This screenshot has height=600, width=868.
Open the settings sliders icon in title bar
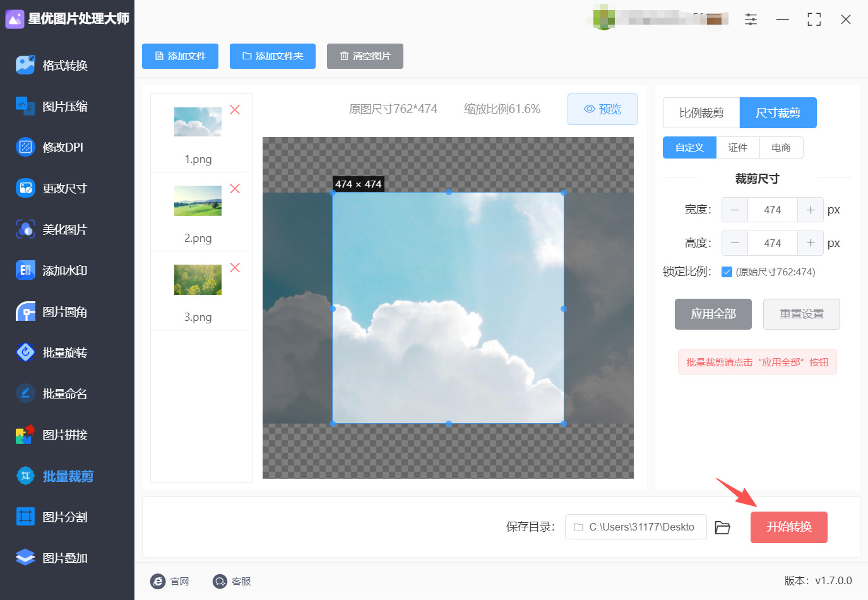click(751, 19)
